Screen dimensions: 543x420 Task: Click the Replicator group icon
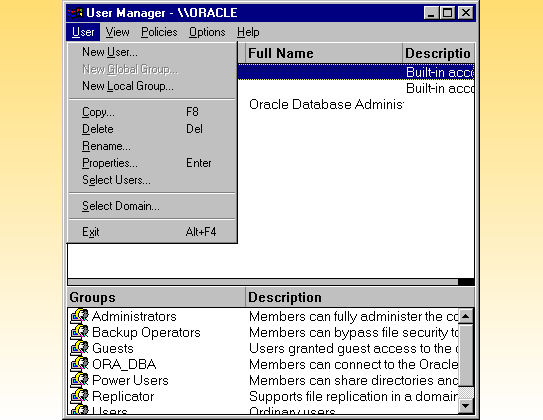click(x=80, y=396)
